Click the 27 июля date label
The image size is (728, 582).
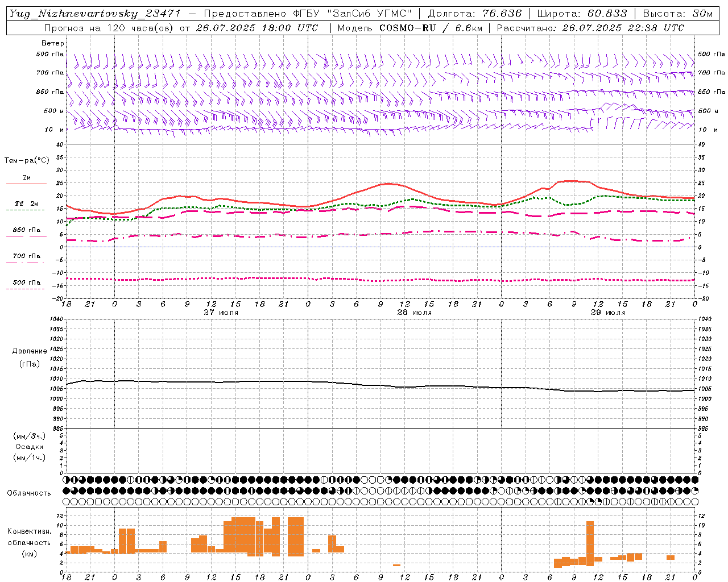pyautogui.click(x=221, y=312)
